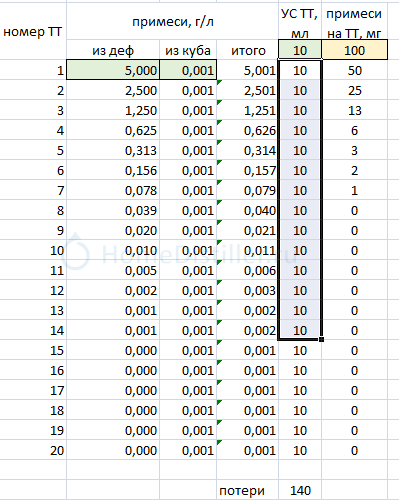Screen dimensions: 399x500
Task: Select the yellow cell containing 100
Action: (x=354, y=50)
